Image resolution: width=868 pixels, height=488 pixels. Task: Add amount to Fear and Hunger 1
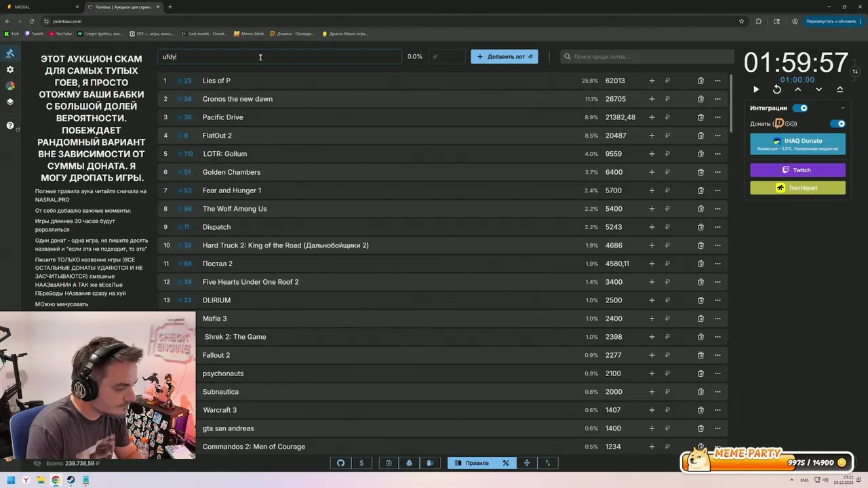[x=652, y=190]
